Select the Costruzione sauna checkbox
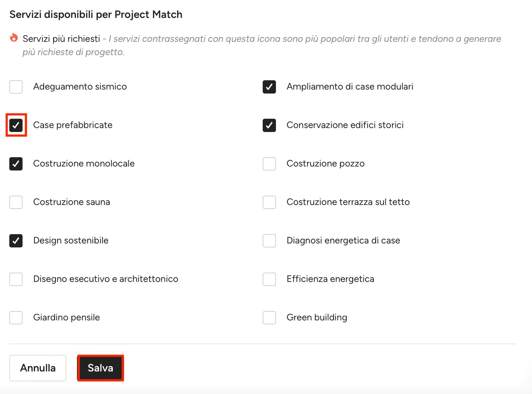532x394 pixels. [16, 202]
